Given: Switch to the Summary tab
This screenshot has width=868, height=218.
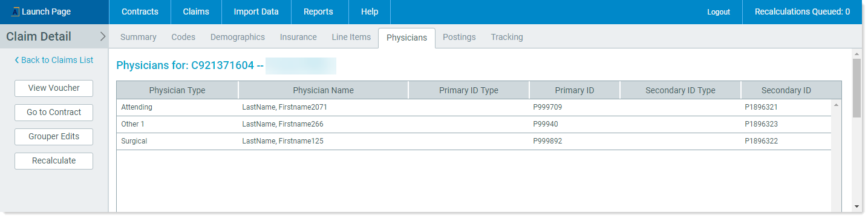Looking at the screenshot, I should pos(139,37).
